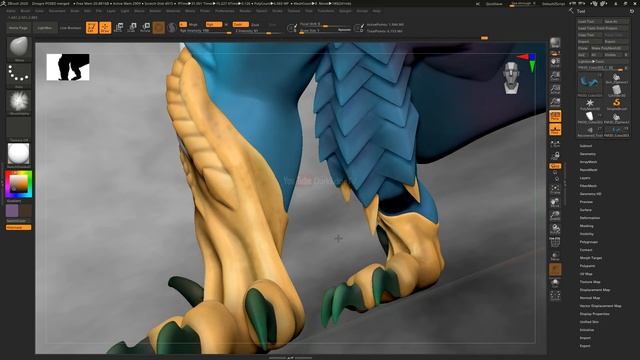Screen dimensions: 640x360
Task: Select the Cylinder3D tool icon
Action: coord(616,90)
